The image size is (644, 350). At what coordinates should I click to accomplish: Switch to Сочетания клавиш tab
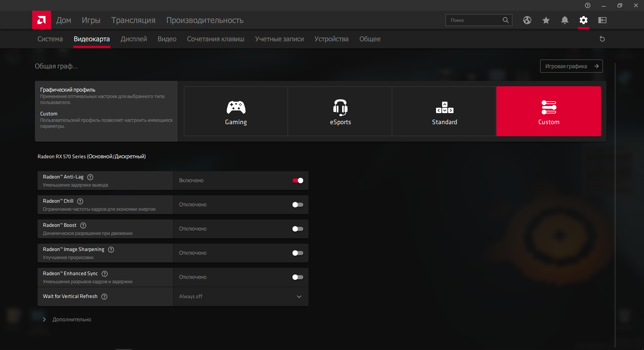tap(216, 39)
